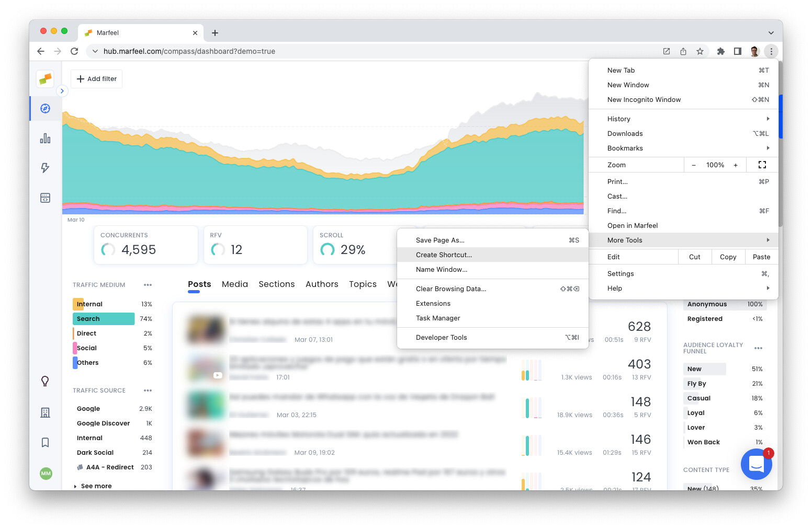Select the building icon in the sidebar
Screen dimensions: 812x529
45,412
